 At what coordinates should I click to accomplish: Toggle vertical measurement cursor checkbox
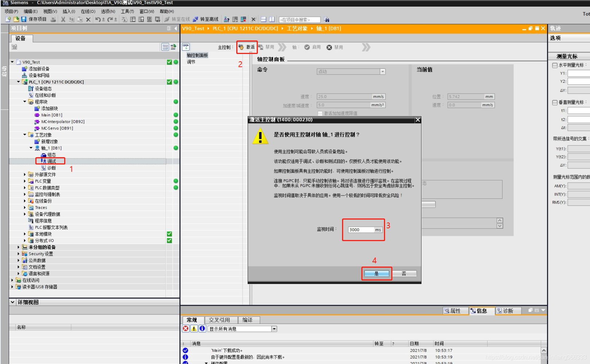click(x=555, y=102)
